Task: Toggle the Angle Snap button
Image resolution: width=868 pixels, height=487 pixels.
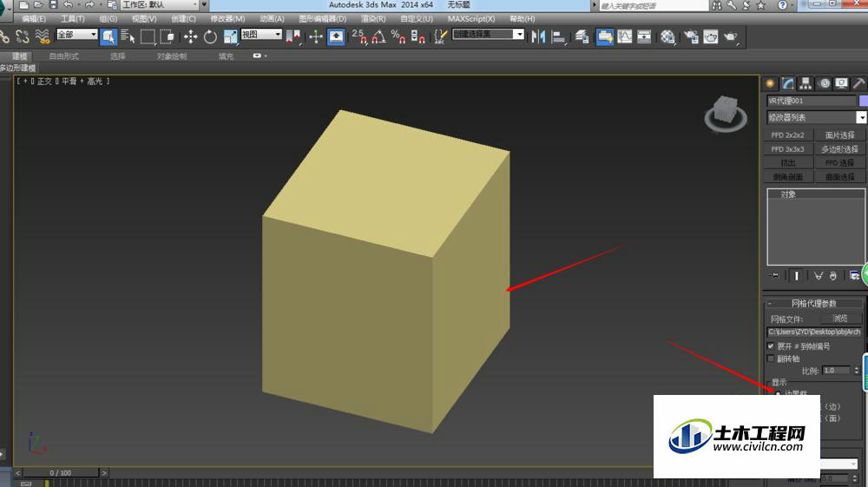Action: (x=379, y=37)
